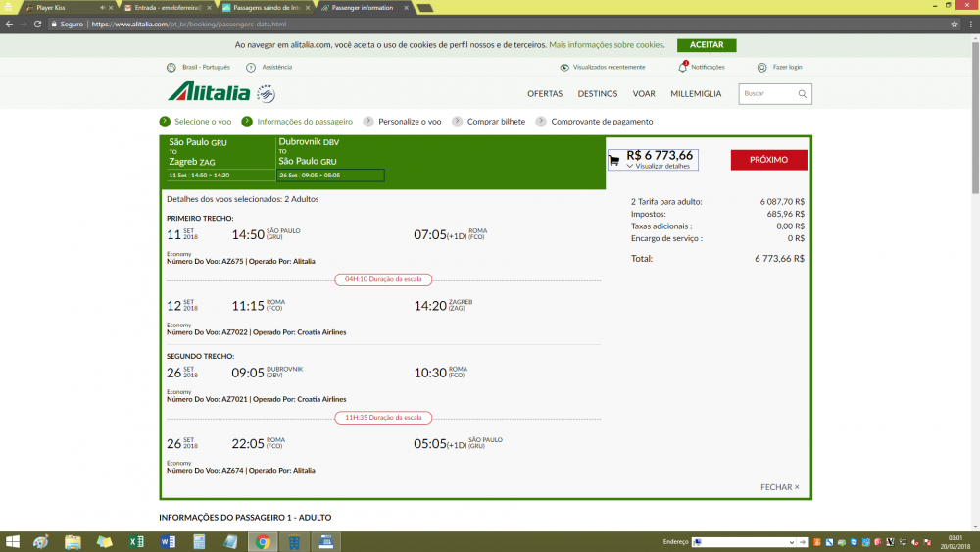Open the Assistência help icon
The image size is (980, 552).
click(x=251, y=67)
